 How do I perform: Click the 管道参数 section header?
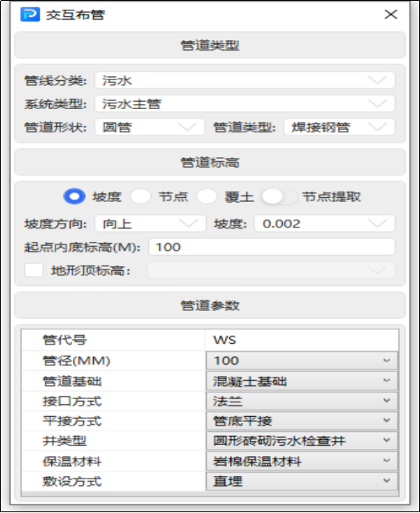pos(210,305)
